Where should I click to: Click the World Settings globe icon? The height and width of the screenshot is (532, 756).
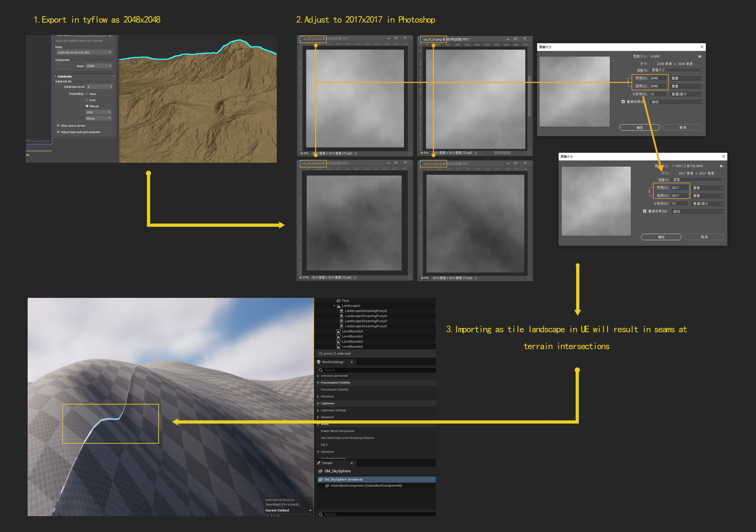coord(319,362)
